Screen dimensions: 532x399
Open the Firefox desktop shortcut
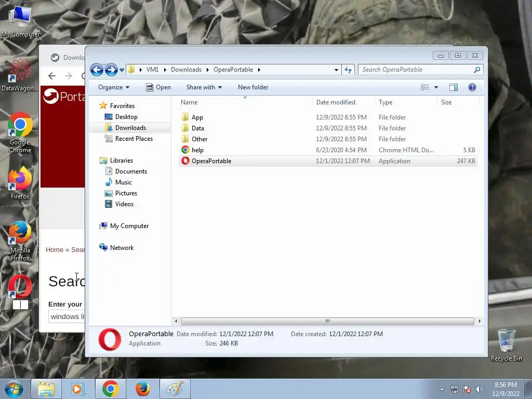pyautogui.click(x=20, y=183)
